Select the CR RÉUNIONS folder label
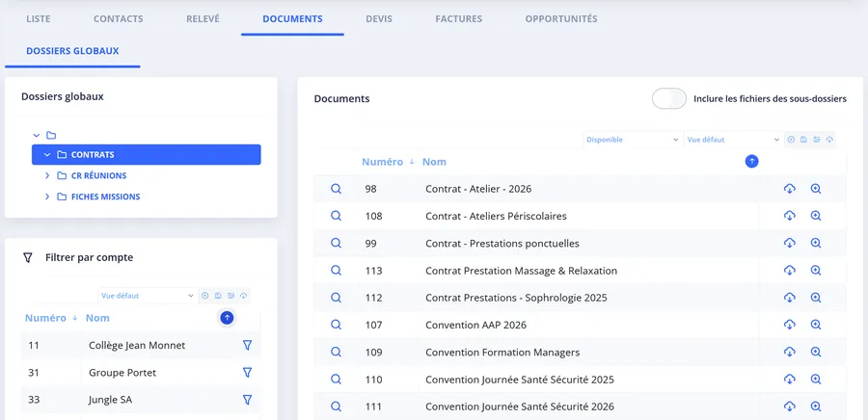Viewport: 868px width, 420px height. (x=98, y=175)
